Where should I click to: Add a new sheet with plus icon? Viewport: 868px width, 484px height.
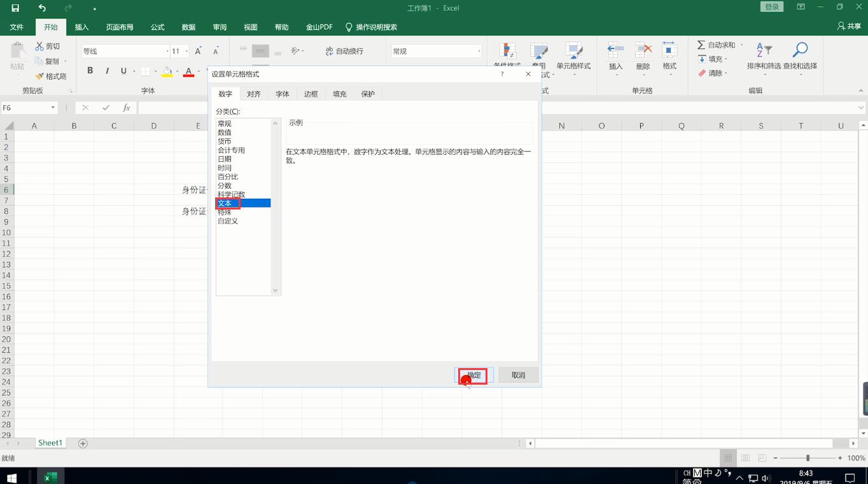(83, 443)
